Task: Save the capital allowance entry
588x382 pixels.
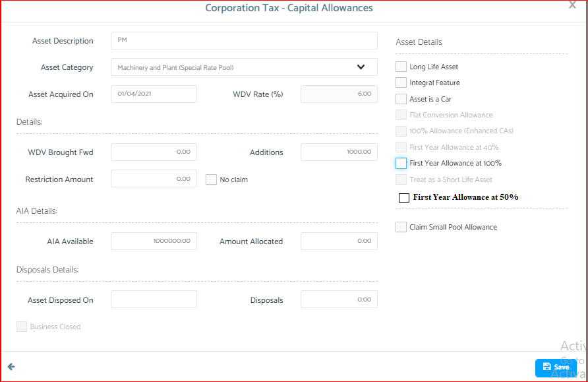Action: [x=556, y=367]
